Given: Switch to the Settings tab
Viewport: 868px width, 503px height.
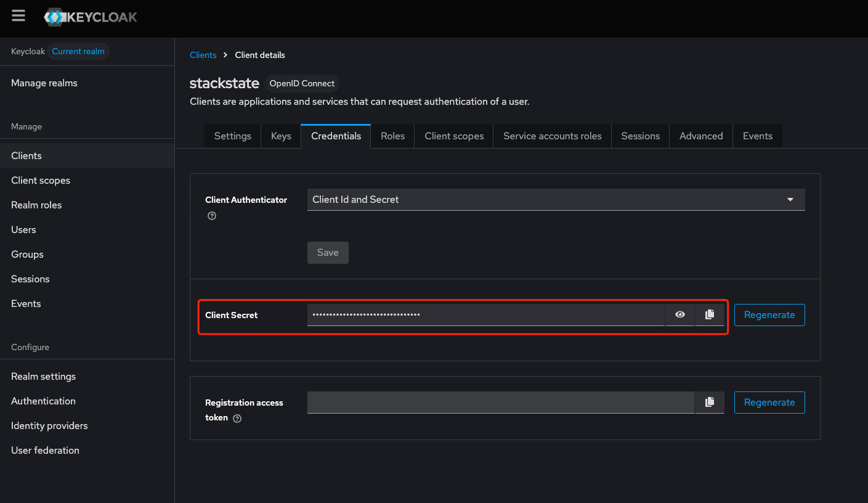Looking at the screenshot, I should click(x=232, y=136).
